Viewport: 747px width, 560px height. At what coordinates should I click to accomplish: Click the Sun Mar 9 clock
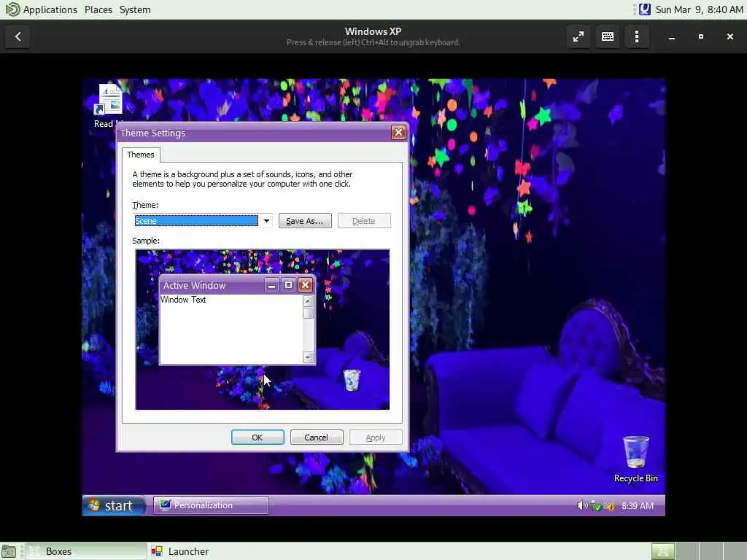(699, 9)
